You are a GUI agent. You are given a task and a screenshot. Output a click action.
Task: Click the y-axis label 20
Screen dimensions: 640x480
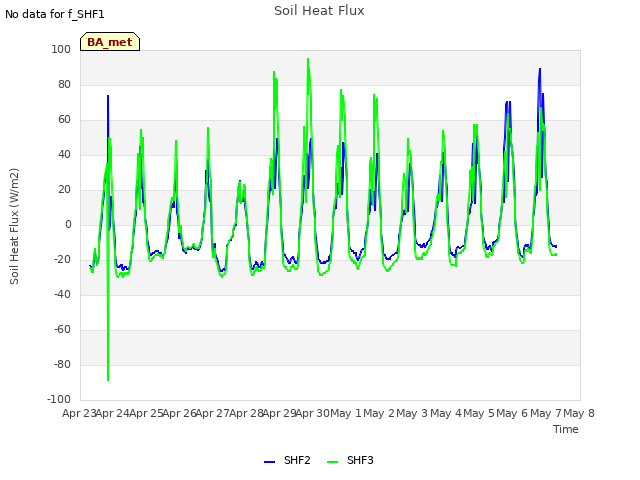(x=64, y=189)
